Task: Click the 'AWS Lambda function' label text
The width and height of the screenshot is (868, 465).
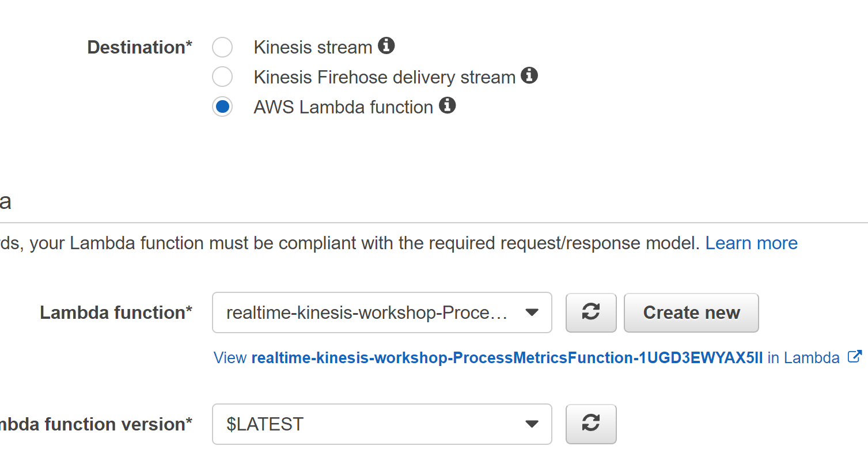Action: 343,107
